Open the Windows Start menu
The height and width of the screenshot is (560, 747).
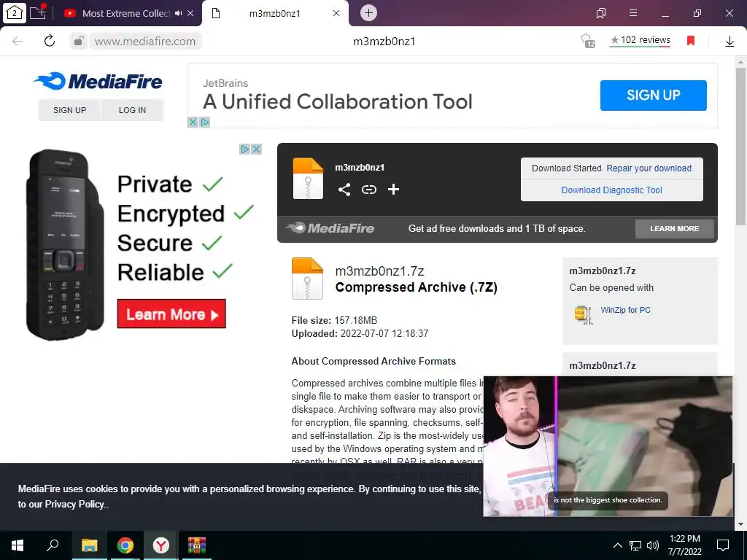coord(18,545)
